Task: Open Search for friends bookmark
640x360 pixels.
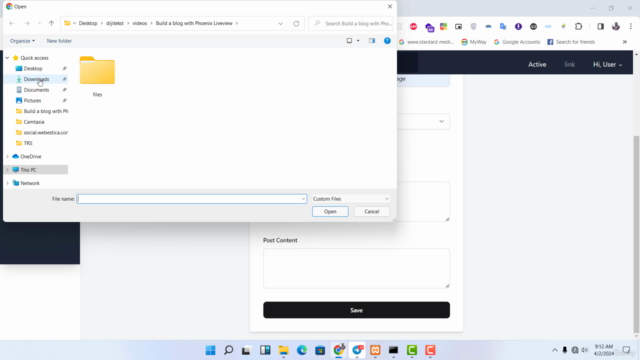Action: [571, 42]
